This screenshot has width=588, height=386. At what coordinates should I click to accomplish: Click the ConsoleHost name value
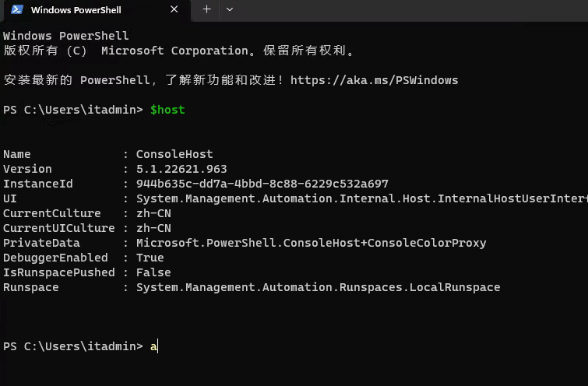click(x=174, y=154)
